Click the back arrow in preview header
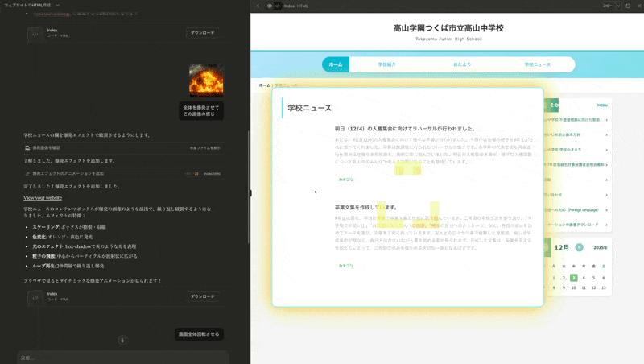The width and height of the screenshot is (644, 364). tap(258, 6)
